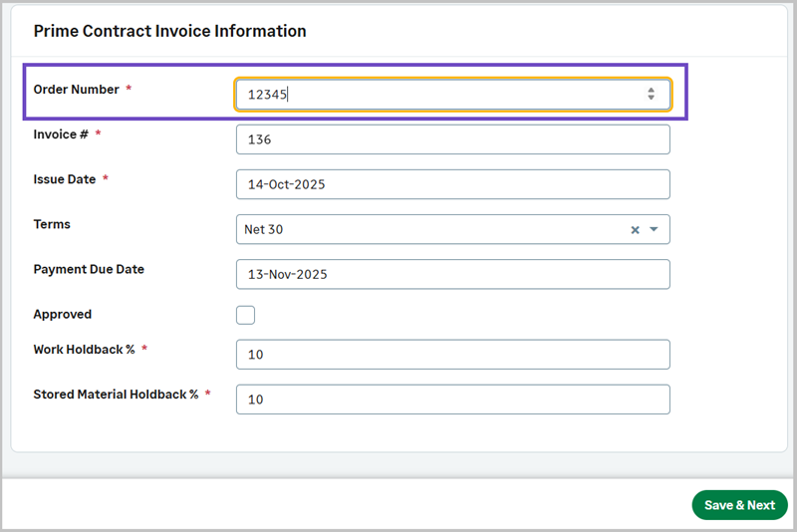Open the Terms combo box showing Net 30

[428, 230]
